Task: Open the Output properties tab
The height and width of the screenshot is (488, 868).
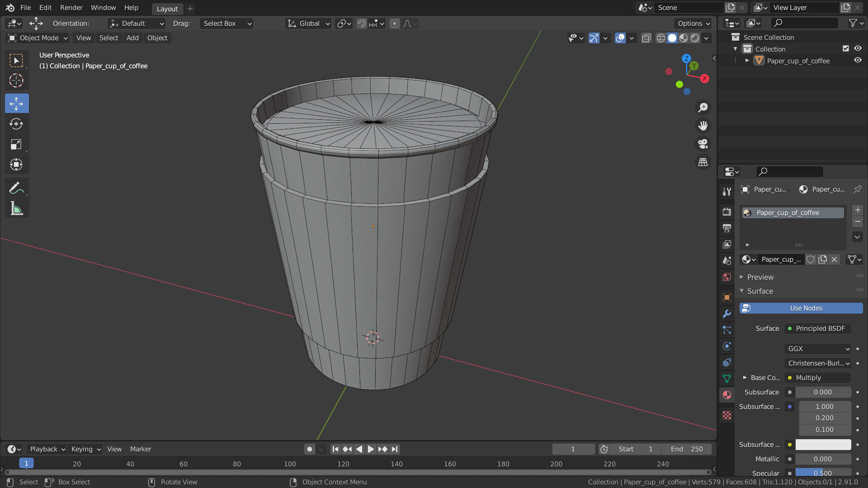Action: [x=727, y=228]
